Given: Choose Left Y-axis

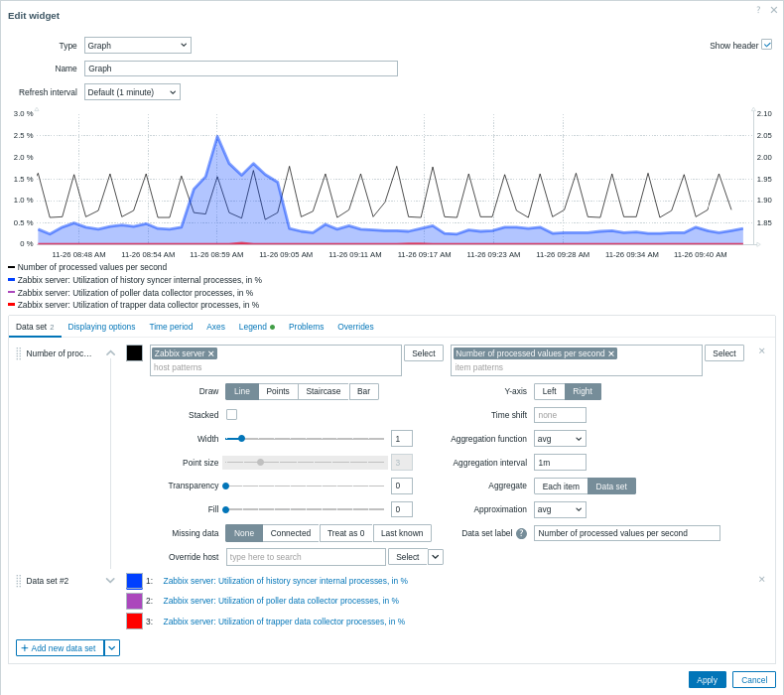Looking at the screenshot, I should coord(550,391).
